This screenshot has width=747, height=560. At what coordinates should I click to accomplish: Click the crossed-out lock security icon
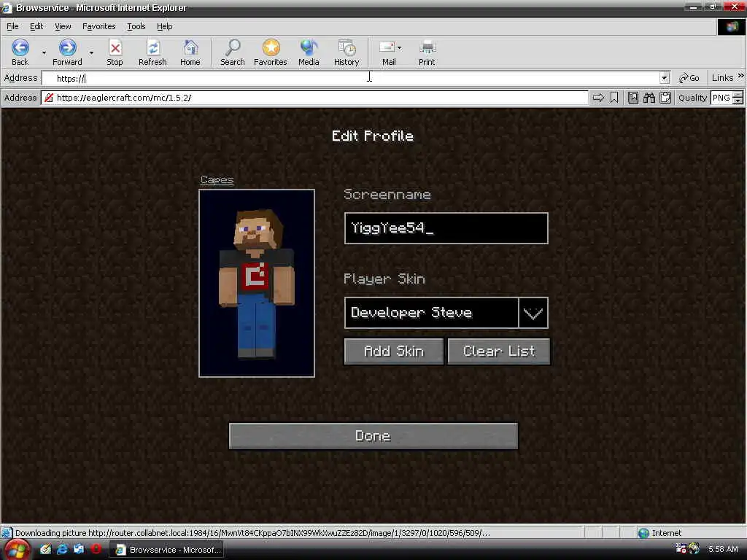point(49,98)
